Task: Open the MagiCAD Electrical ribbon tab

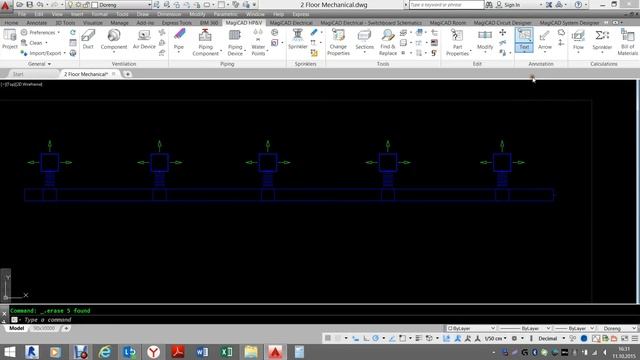Action: click(291, 23)
